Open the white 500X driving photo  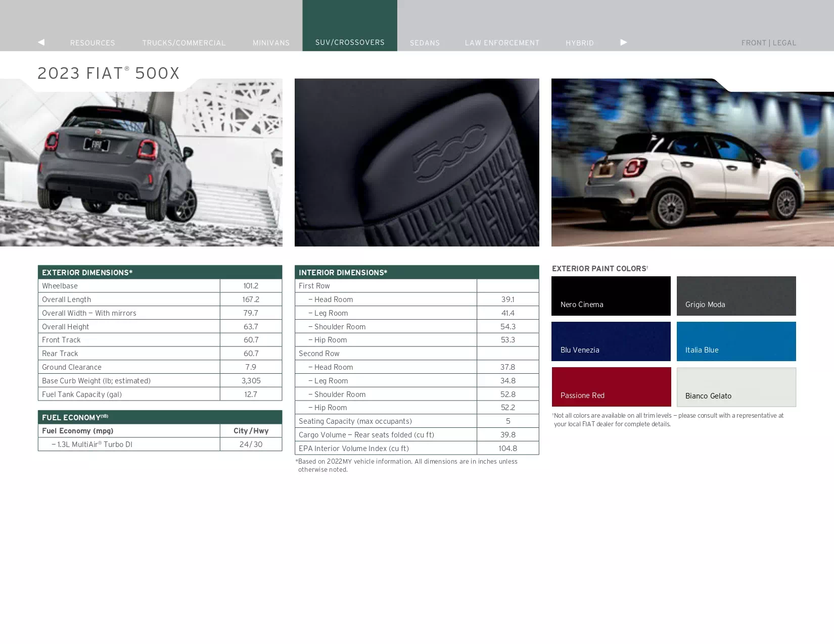coord(692,163)
